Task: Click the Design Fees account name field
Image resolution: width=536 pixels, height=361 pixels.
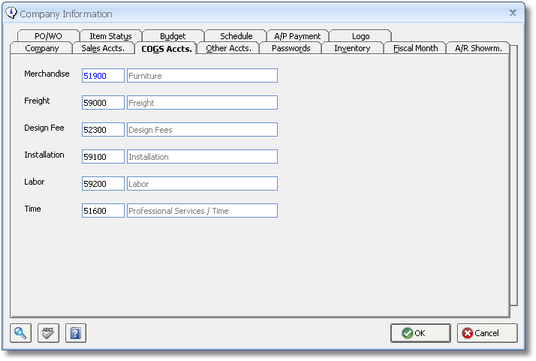Action: tap(202, 130)
